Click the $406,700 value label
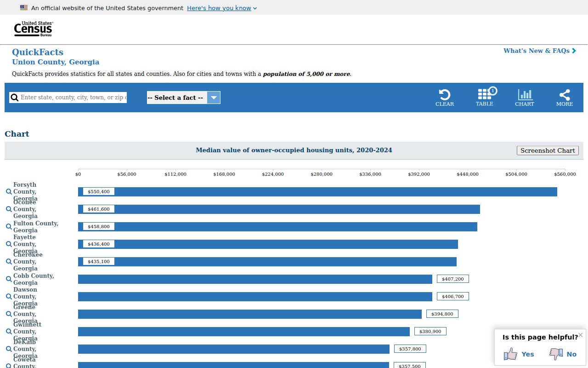Viewport: 588px width, 368px height. tap(453, 297)
